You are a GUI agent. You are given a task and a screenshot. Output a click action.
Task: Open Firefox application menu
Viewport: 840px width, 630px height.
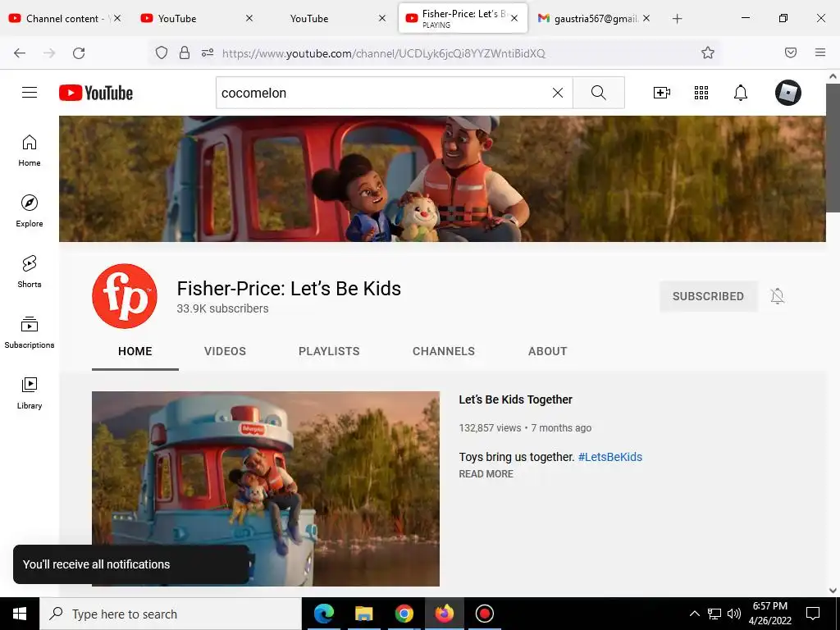click(820, 52)
